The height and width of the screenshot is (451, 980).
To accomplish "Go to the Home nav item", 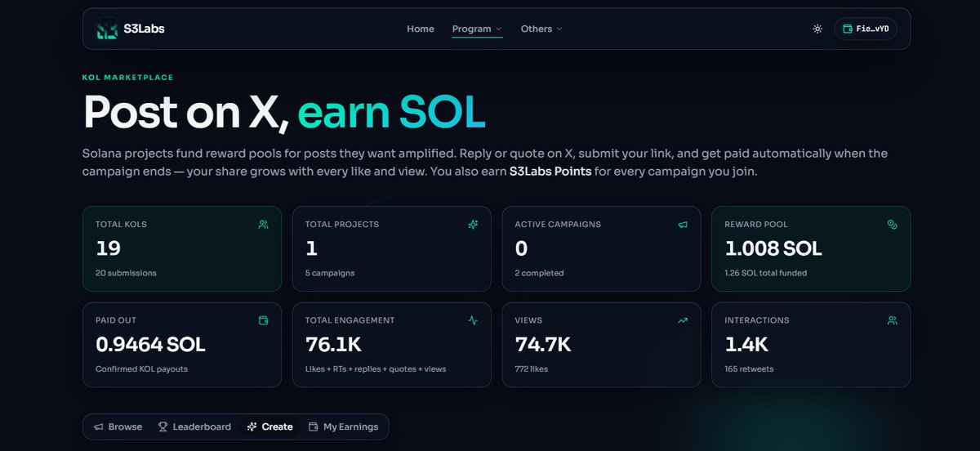I will [x=421, y=29].
